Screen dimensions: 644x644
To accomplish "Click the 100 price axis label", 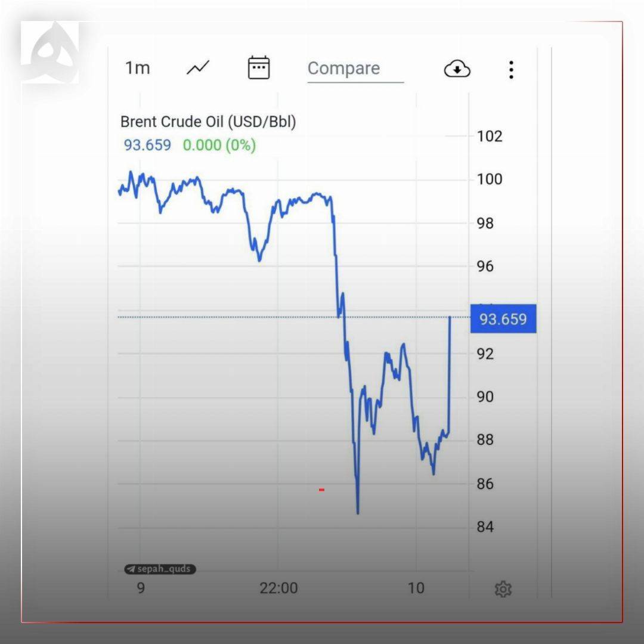I will [490, 179].
